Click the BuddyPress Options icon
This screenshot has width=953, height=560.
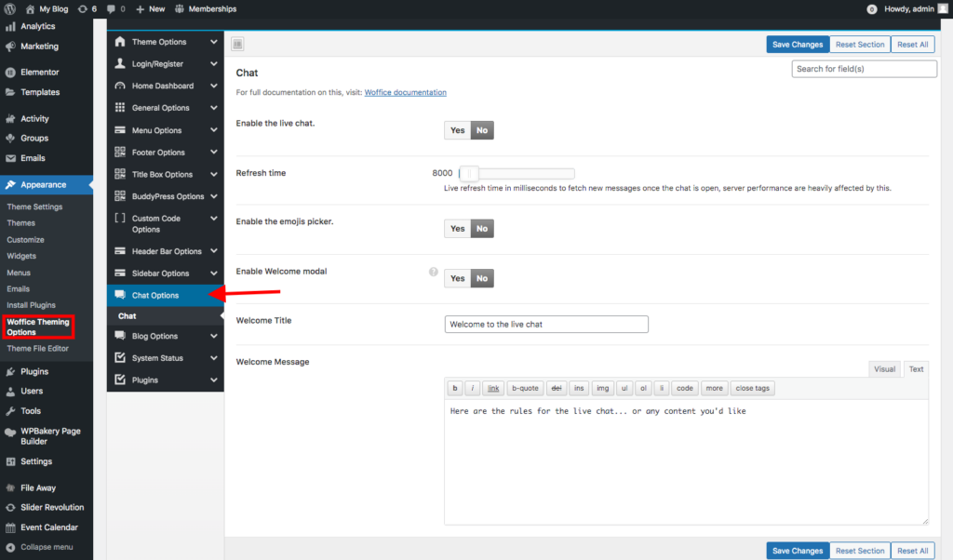point(120,195)
